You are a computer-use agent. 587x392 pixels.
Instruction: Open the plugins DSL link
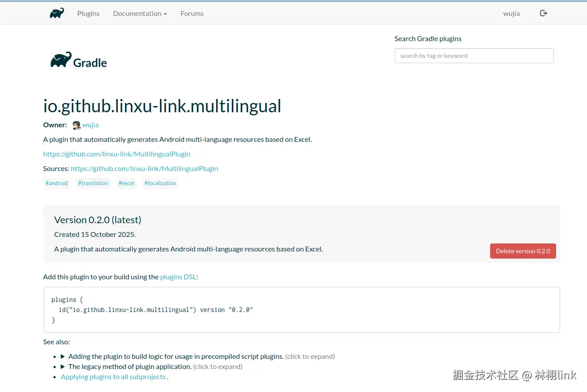click(178, 277)
